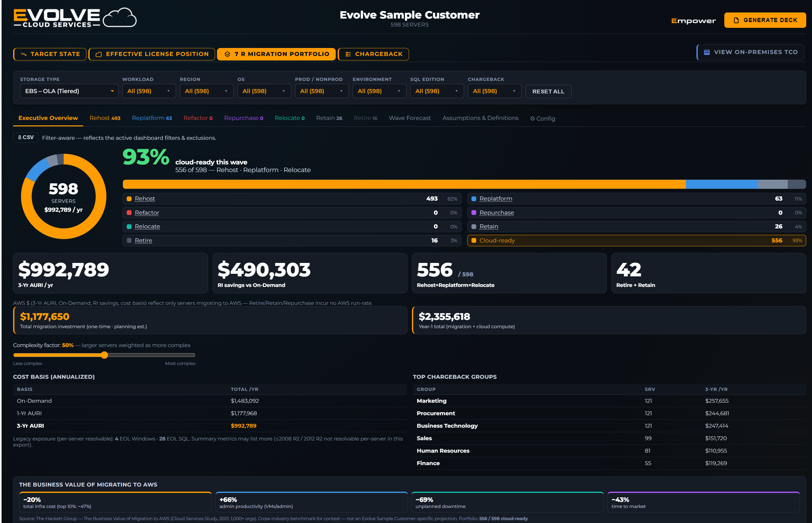Click the document icon in Generate Deck
Viewport: 812px width, 523px height.
pyautogui.click(x=736, y=20)
